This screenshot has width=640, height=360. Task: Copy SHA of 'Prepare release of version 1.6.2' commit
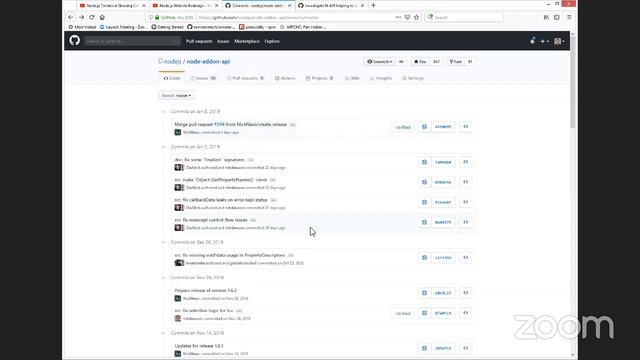pyautogui.click(x=424, y=293)
